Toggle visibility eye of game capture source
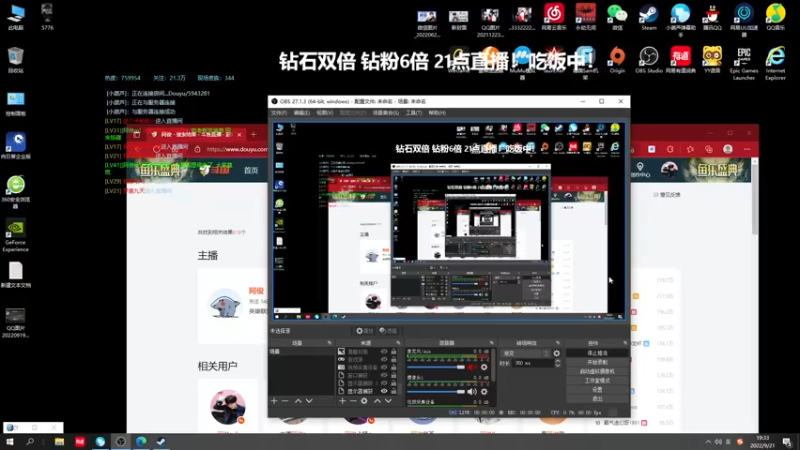Image resolution: width=800 pixels, height=450 pixels. click(384, 359)
